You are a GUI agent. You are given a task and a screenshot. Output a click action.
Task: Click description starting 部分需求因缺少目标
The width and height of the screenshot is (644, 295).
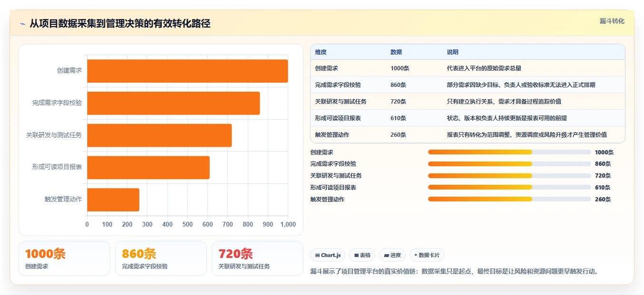point(521,85)
